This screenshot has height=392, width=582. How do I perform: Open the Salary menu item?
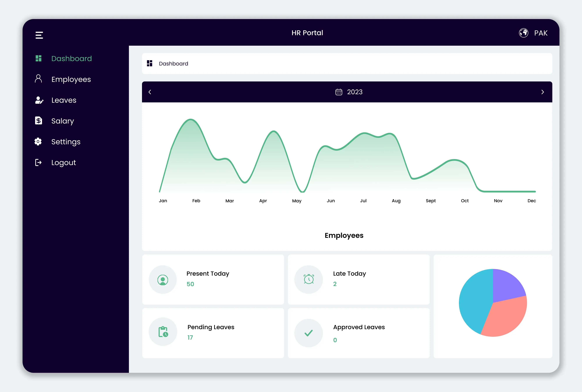(x=63, y=121)
